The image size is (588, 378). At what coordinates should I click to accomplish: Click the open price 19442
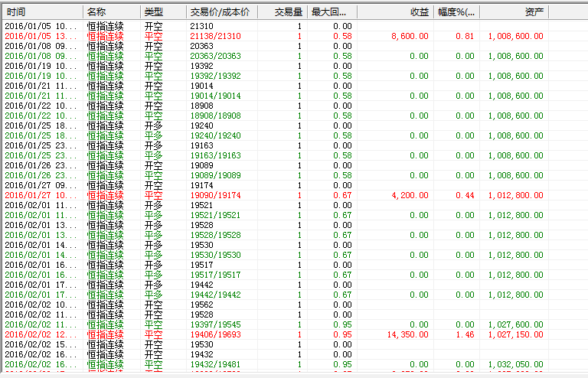pyautogui.click(x=202, y=285)
